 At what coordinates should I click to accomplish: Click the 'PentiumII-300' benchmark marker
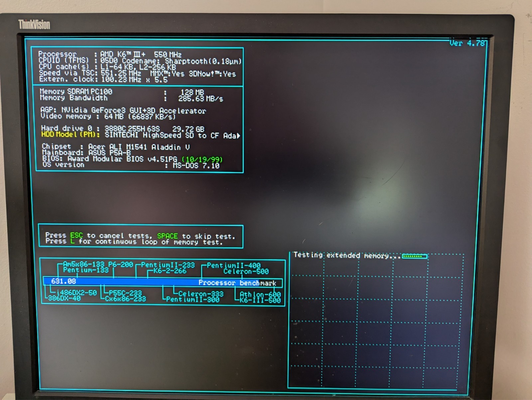[x=193, y=299]
